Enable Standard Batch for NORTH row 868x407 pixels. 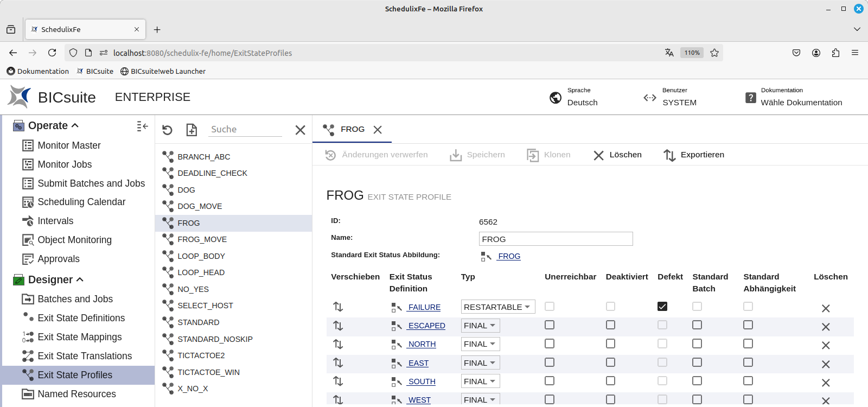[697, 344]
